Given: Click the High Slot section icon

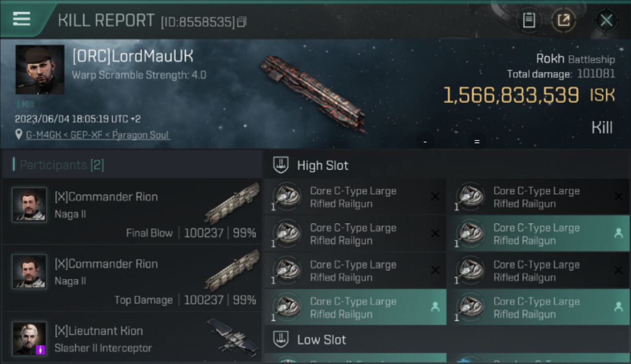Looking at the screenshot, I should [281, 165].
